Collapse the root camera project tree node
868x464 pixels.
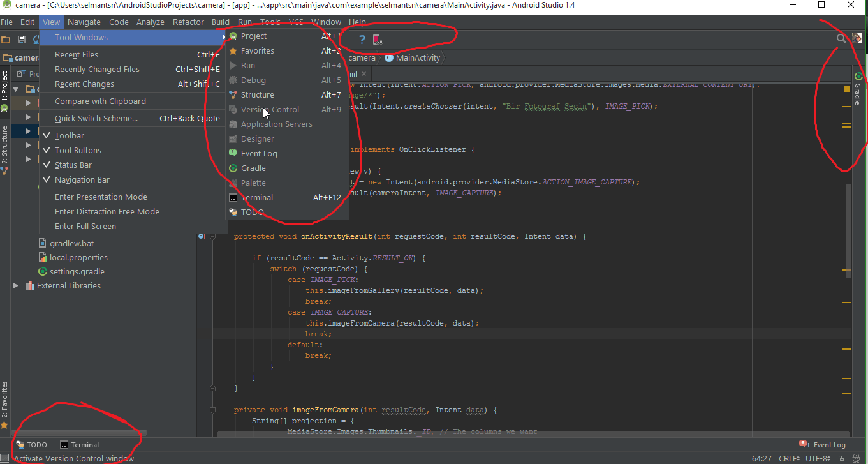click(16, 89)
